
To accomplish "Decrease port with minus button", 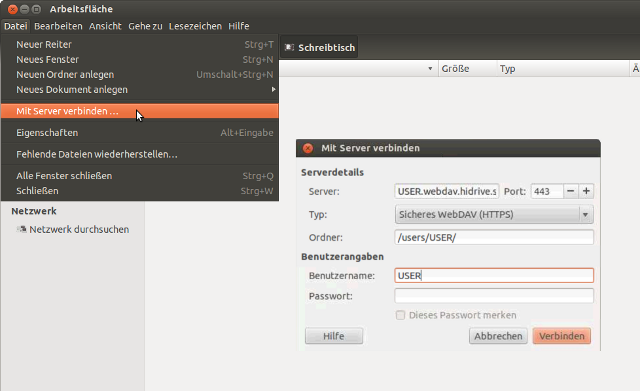I will [571, 191].
